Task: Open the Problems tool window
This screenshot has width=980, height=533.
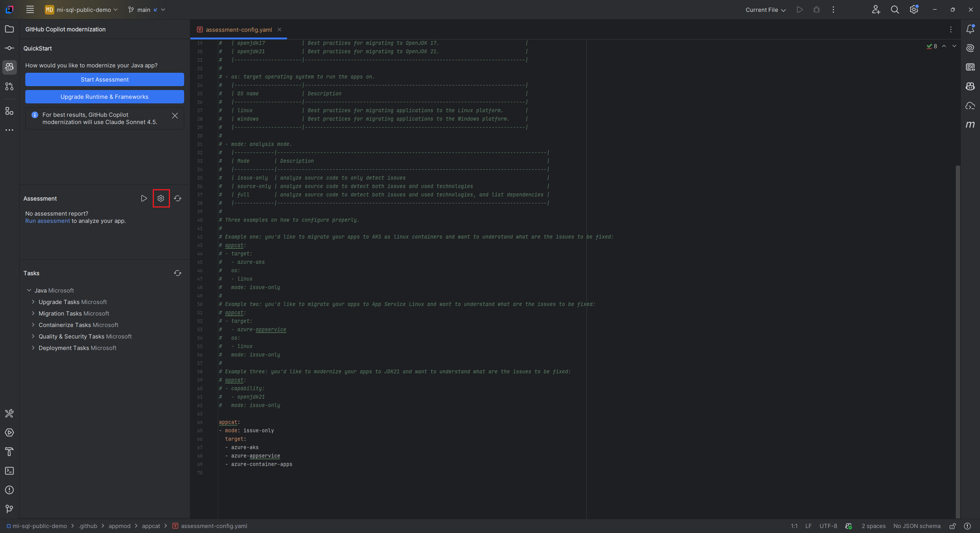Action: point(9,490)
